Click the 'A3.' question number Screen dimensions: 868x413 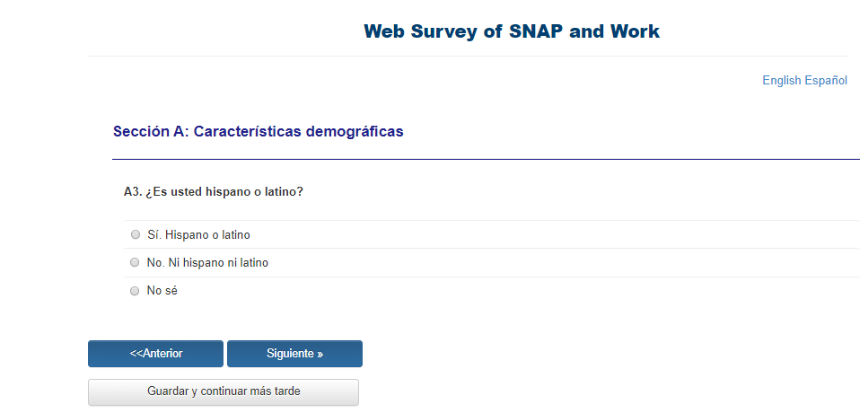(133, 191)
